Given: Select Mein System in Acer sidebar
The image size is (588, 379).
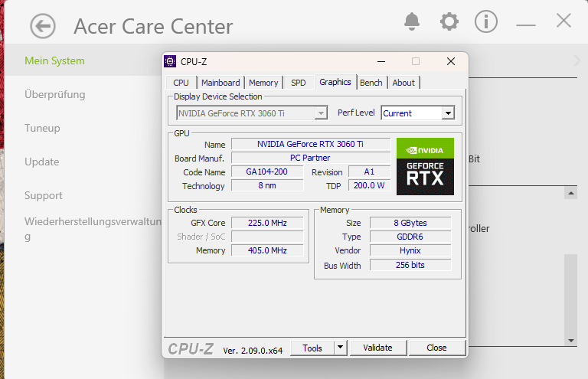Looking at the screenshot, I should (x=55, y=60).
